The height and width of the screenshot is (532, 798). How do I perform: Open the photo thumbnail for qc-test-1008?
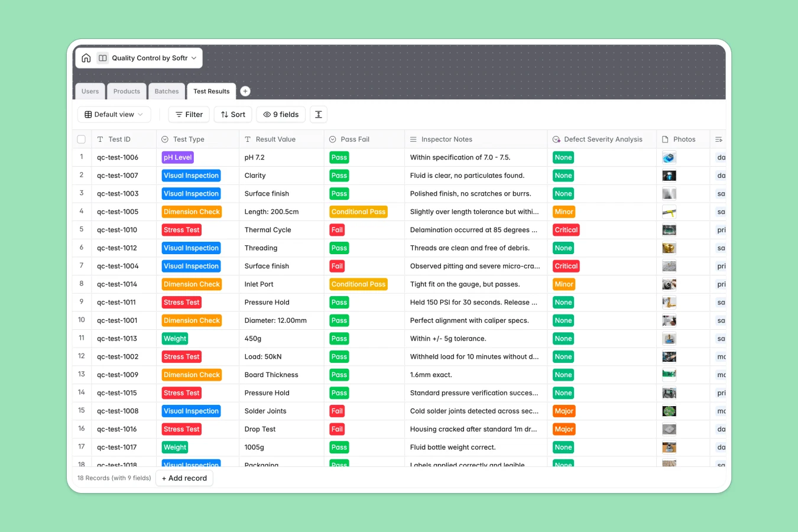(669, 411)
